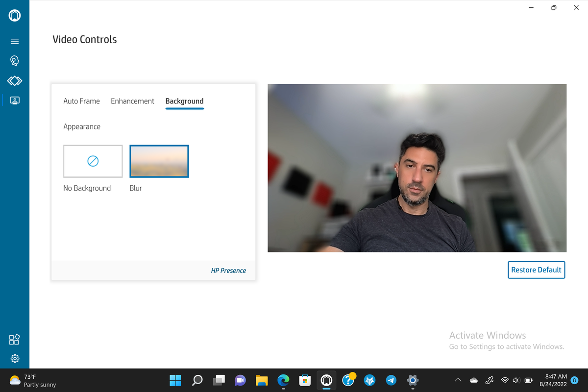Open the hamburger navigation menu

pos(15,41)
